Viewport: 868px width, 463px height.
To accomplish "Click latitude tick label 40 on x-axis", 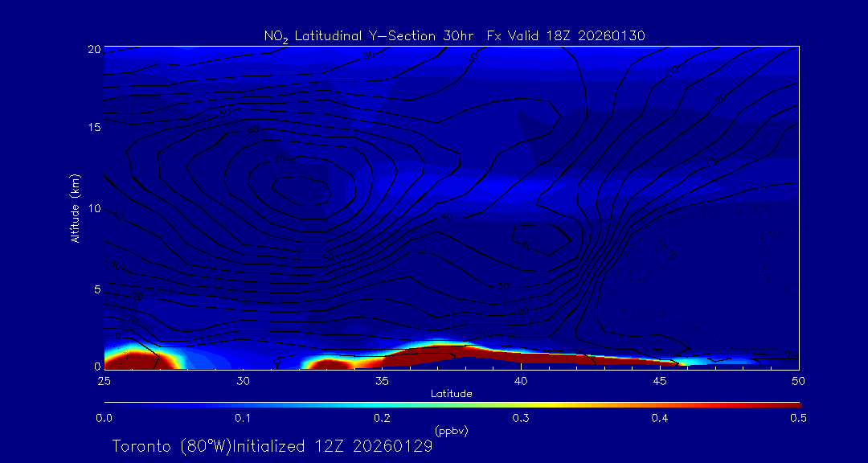I will 520,381.
